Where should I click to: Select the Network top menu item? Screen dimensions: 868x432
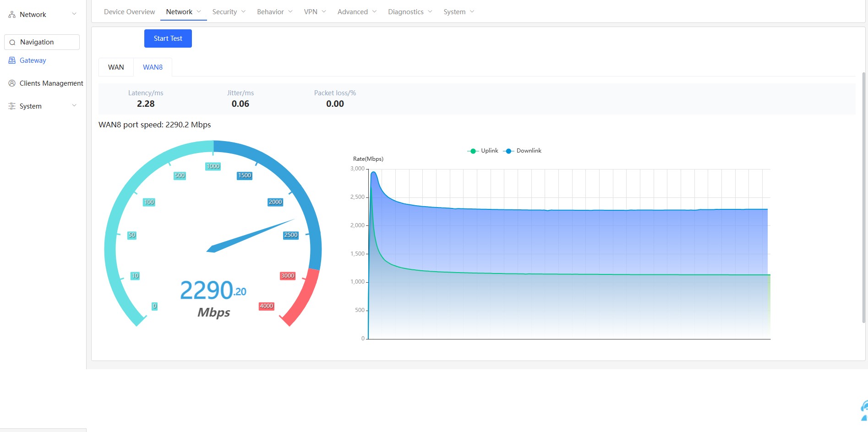point(179,12)
